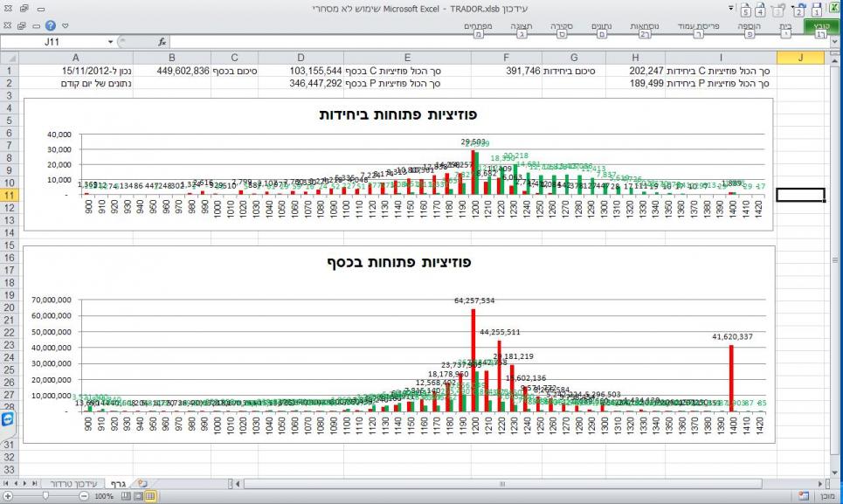Open Excel Help question mark icon
Viewport: 843px width, 504px height.
point(51,27)
